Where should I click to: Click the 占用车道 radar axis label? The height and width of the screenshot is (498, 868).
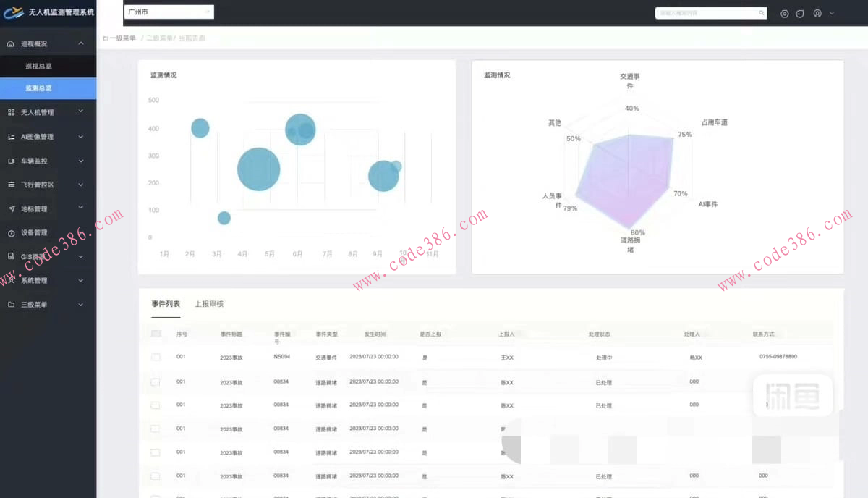[x=714, y=122]
